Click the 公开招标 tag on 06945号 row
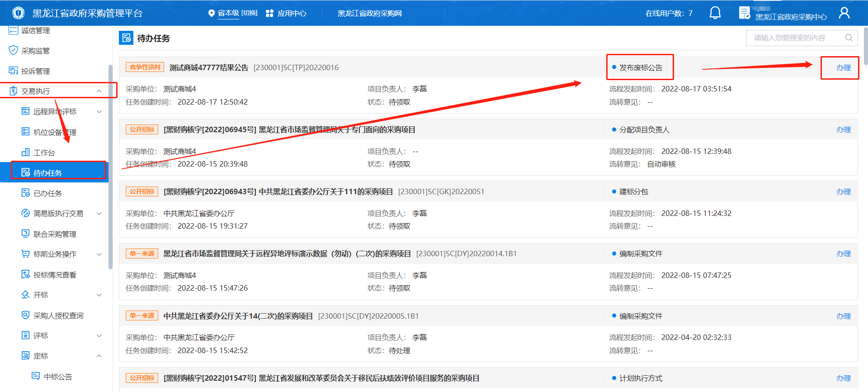 (x=142, y=129)
